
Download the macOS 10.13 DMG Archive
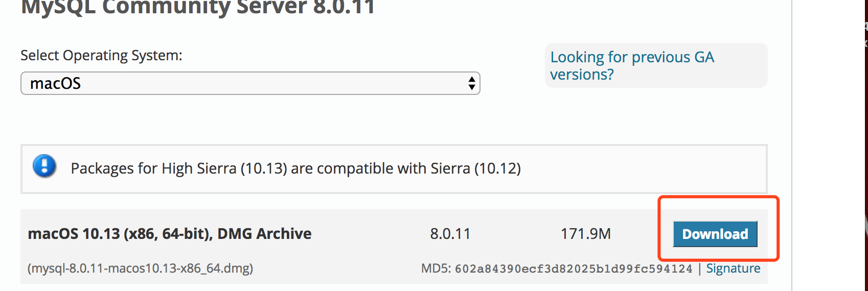[x=715, y=234]
